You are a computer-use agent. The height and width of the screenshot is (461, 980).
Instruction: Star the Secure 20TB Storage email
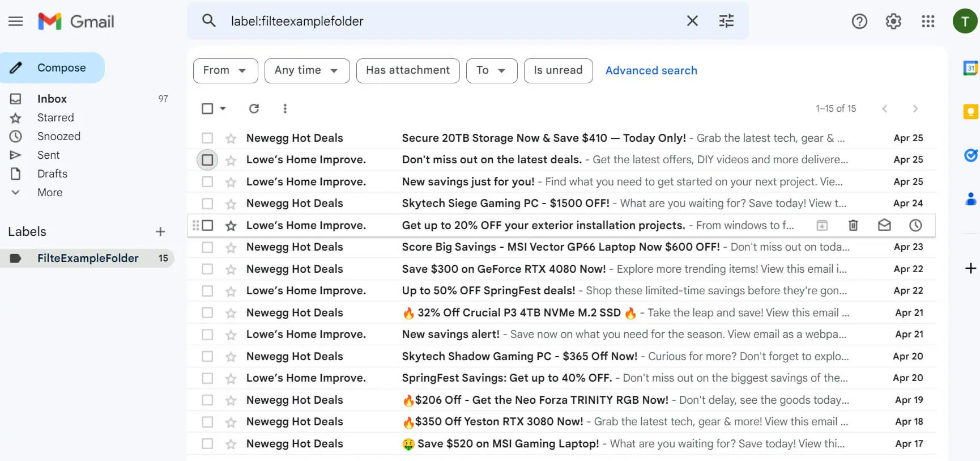point(231,138)
